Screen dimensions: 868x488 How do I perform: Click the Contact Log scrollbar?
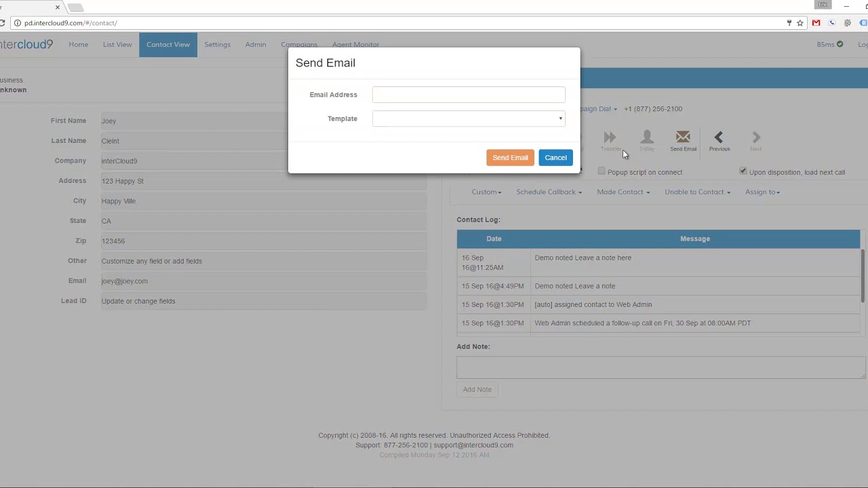tap(863, 274)
